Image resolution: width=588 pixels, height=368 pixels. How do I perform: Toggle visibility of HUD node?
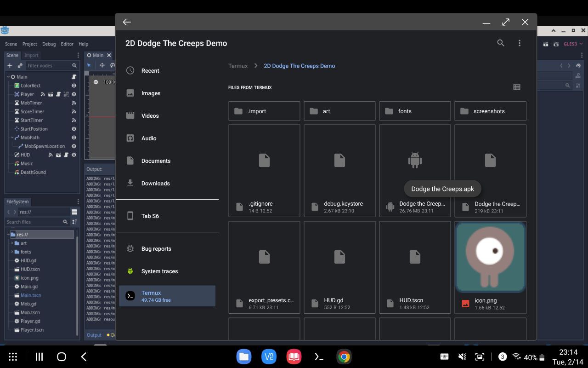pos(74,155)
